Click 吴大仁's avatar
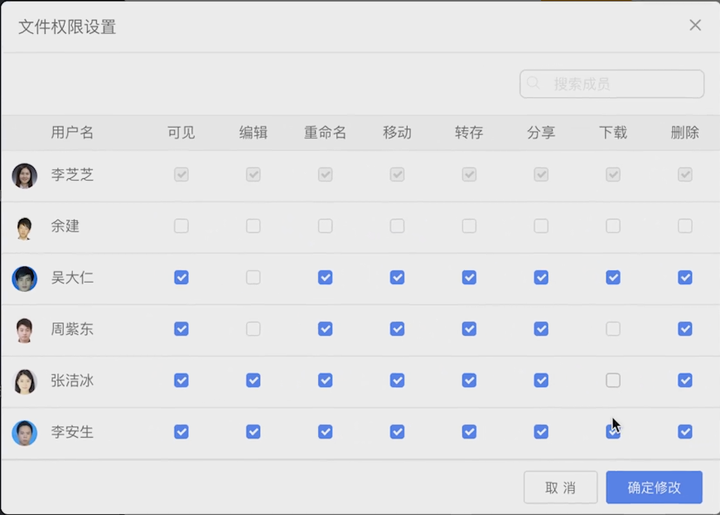The image size is (720, 515). 24,279
